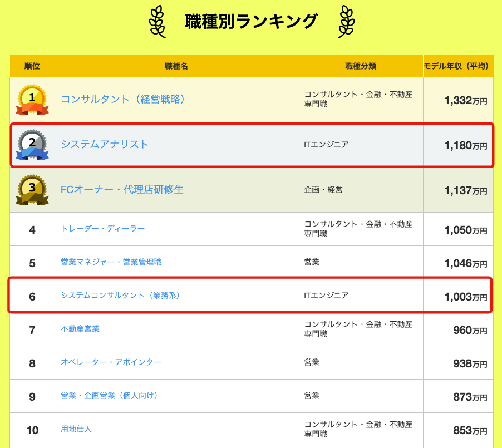Open the 不動産営業 job link

(x=80, y=329)
